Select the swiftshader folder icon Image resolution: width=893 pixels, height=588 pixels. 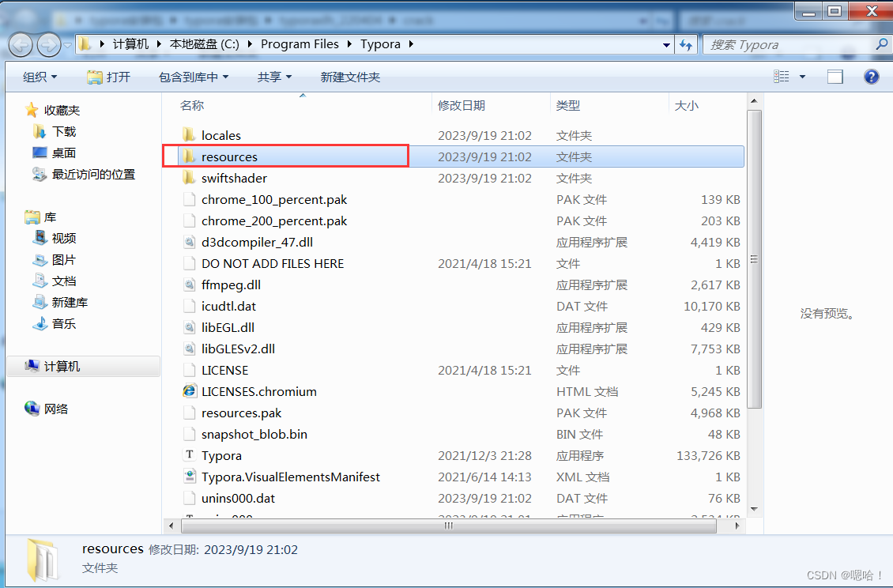point(189,178)
